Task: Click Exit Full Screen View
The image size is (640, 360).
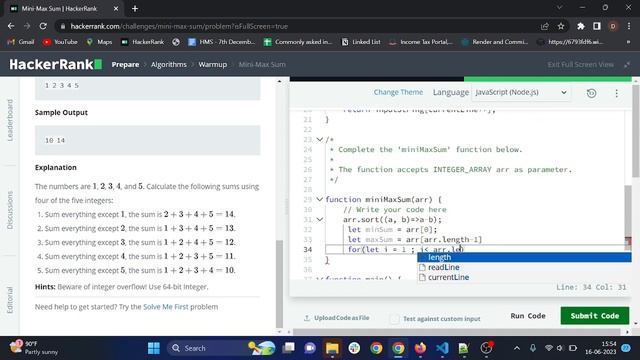Action: [580, 64]
